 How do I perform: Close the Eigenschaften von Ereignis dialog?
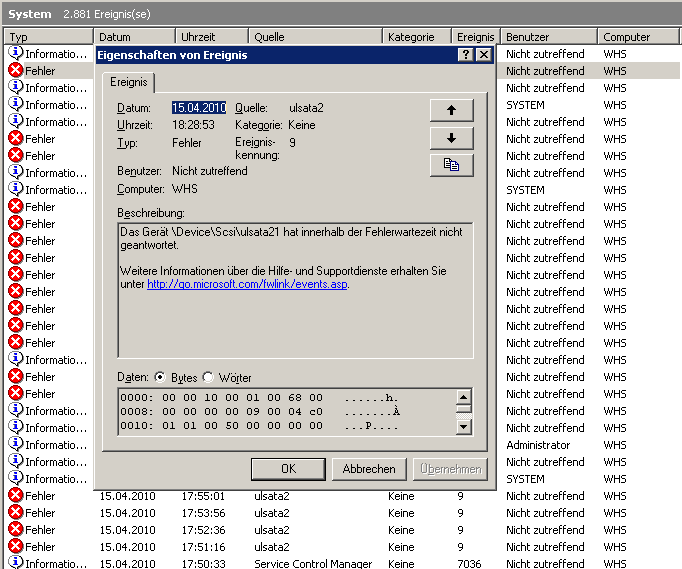(484, 55)
